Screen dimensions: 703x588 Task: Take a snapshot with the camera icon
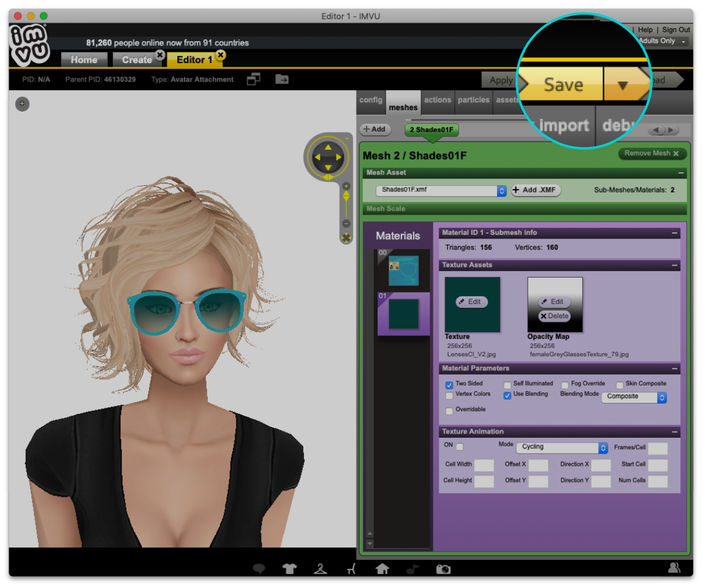click(x=443, y=569)
